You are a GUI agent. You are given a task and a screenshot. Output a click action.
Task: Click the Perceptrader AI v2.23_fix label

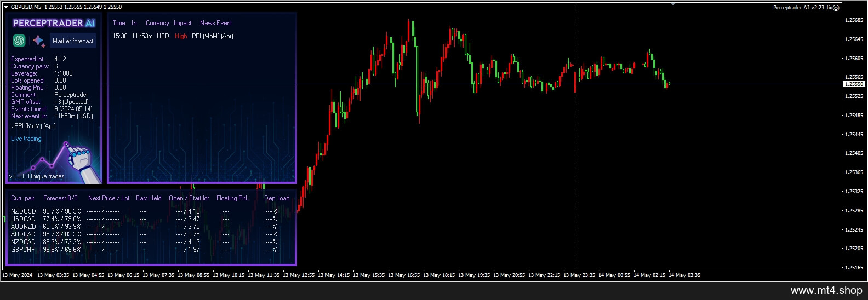tap(802, 8)
